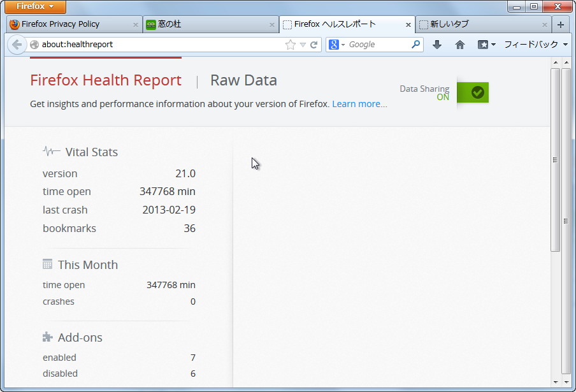Open the search engine selector dropdown arrow

click(x=343, y=45)
